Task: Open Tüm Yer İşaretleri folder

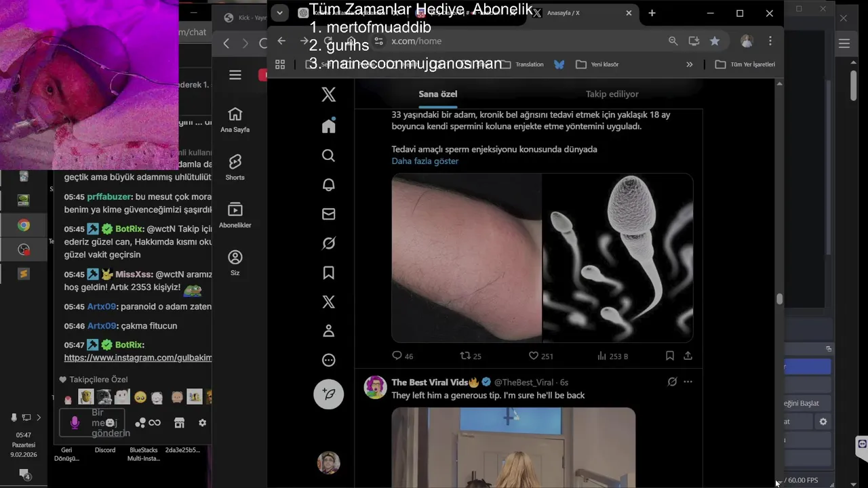Action: pyautogui.click(x=745, y=64)
